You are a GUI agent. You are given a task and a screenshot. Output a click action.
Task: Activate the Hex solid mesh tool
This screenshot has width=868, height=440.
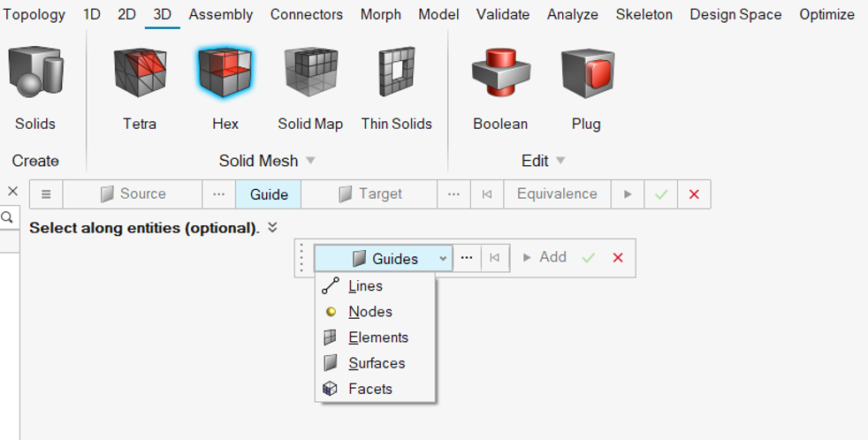pyautogui.click(x=225, y=88)
